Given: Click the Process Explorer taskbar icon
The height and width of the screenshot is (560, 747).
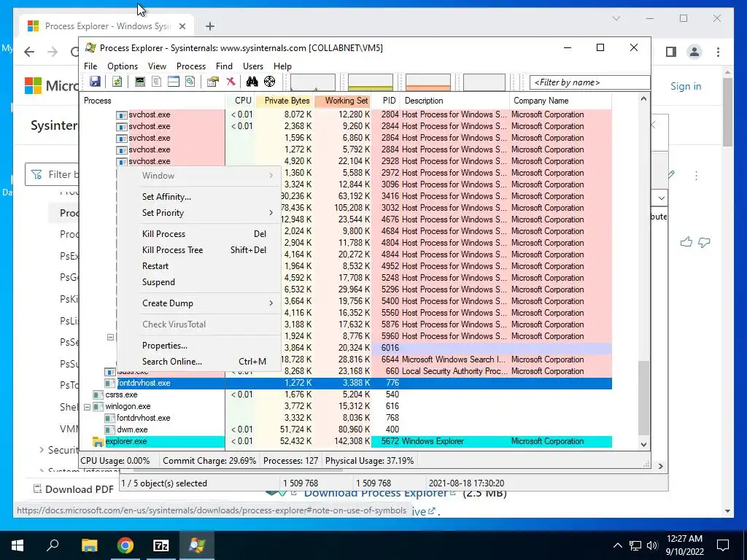Looking at the screenshot, I should 197,545.
